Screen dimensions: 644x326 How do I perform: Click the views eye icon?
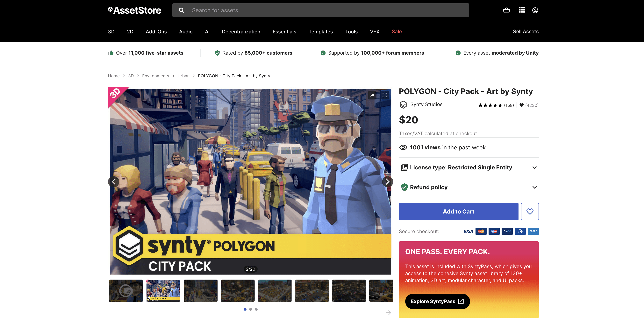403,147
